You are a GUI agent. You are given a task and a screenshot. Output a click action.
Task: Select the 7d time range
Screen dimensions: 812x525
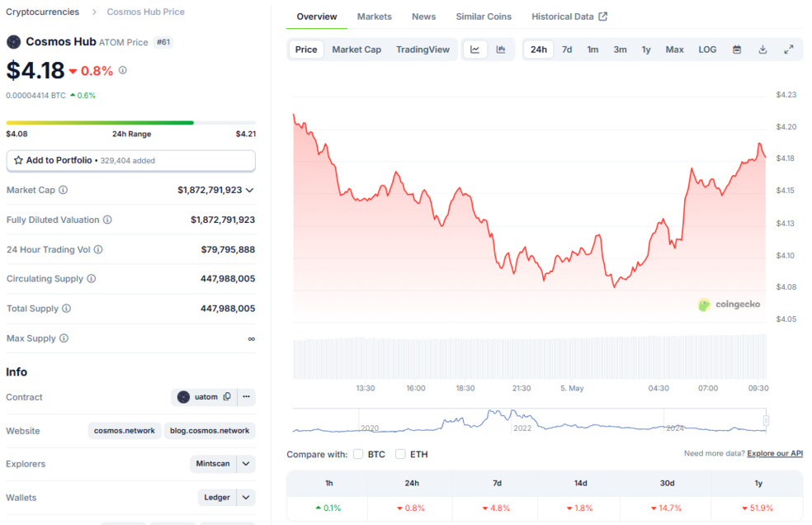point(567,50)
